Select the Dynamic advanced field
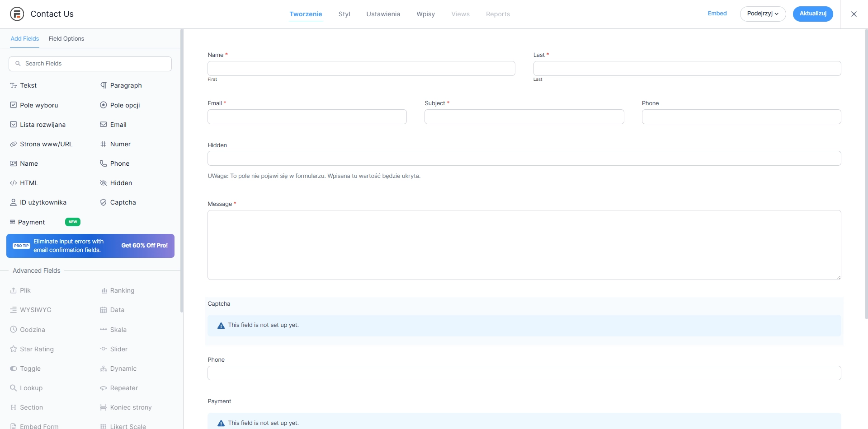 point(118,368)
